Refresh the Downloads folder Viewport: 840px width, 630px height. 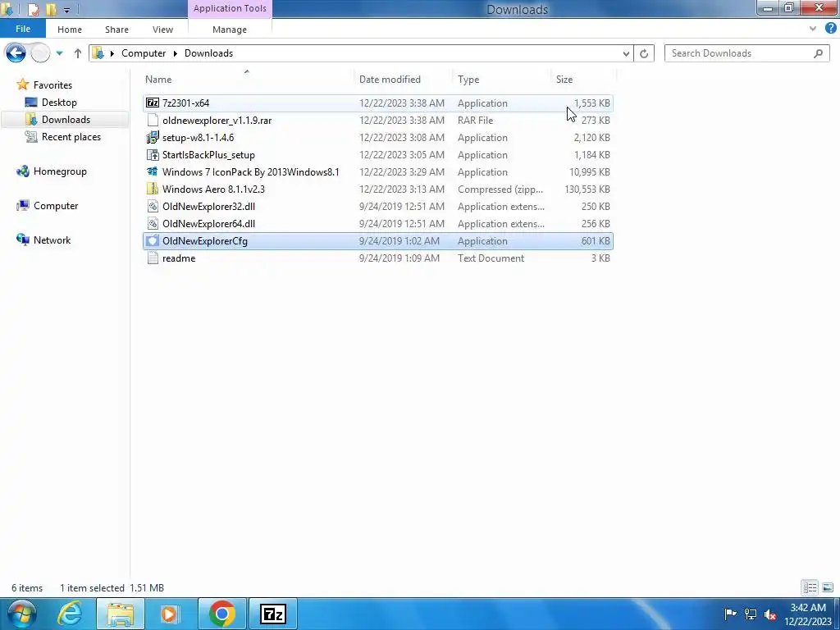coord(644,53)
